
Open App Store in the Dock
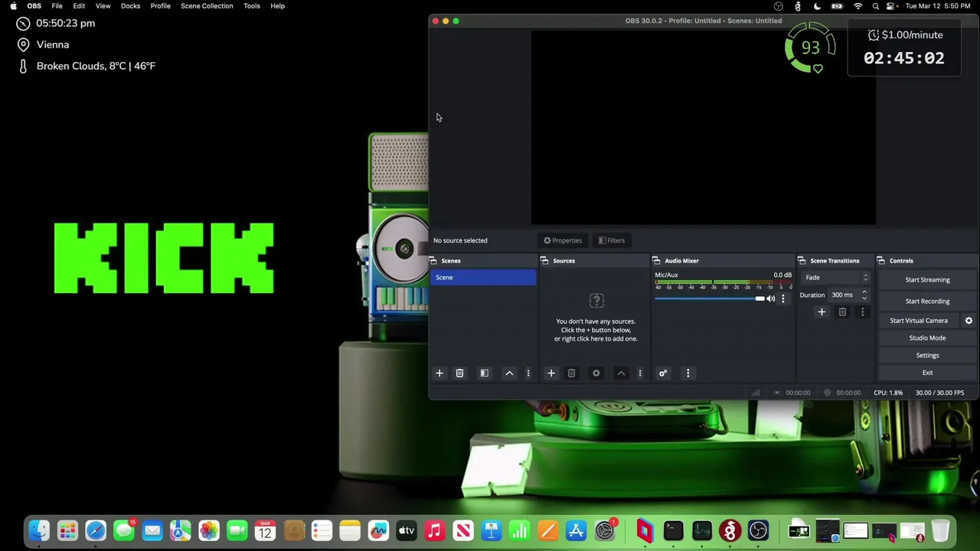coord(576,530)
